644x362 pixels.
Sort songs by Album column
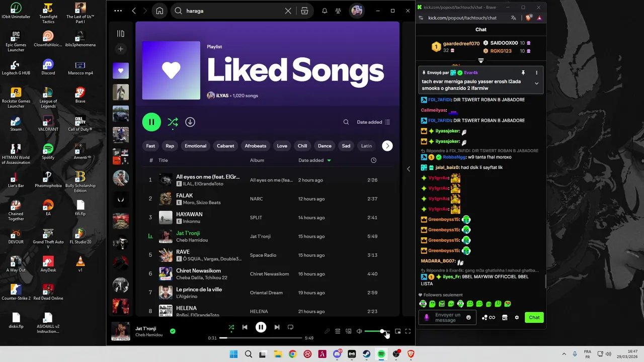[257, 160]
